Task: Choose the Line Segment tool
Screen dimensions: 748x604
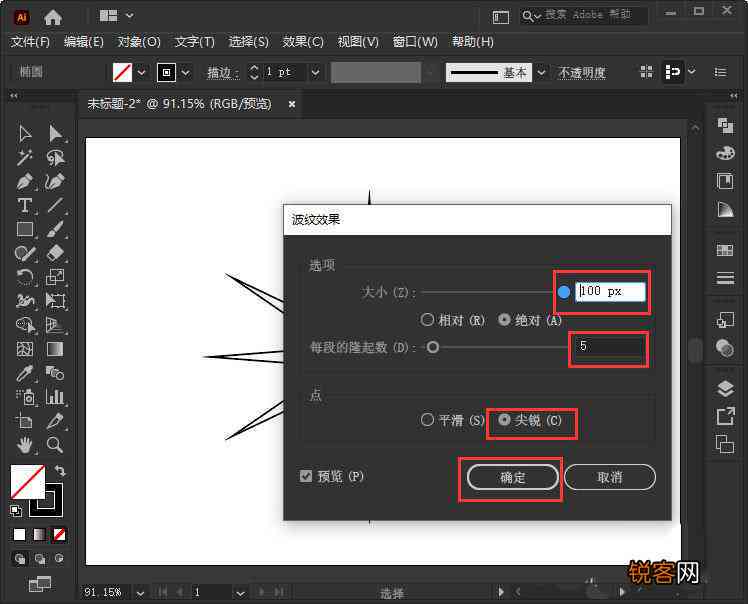Action: 55,206
